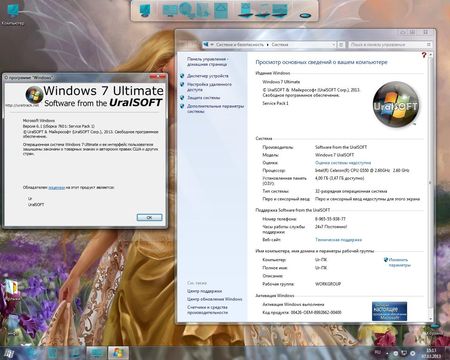Screen dimensions: 450x360
Task: Click the shield icon beside Изменить параметры
Action: (386, 260)
